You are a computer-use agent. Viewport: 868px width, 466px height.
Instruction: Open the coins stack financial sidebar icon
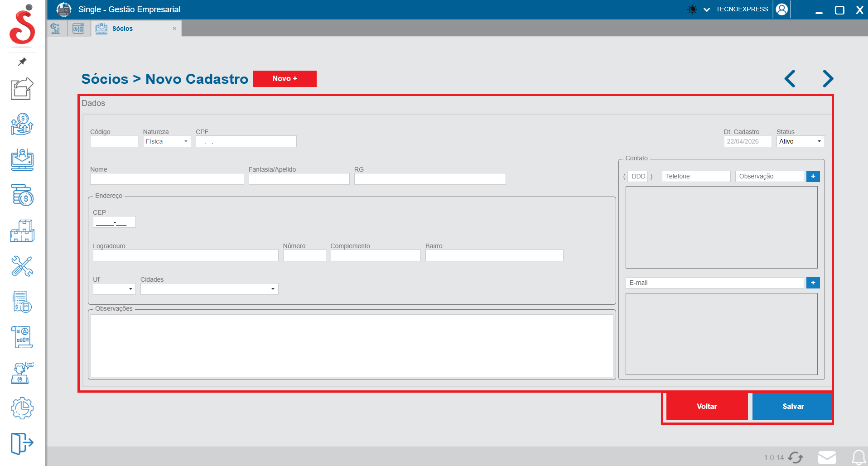pyautogui.click(x=22, y=195)
